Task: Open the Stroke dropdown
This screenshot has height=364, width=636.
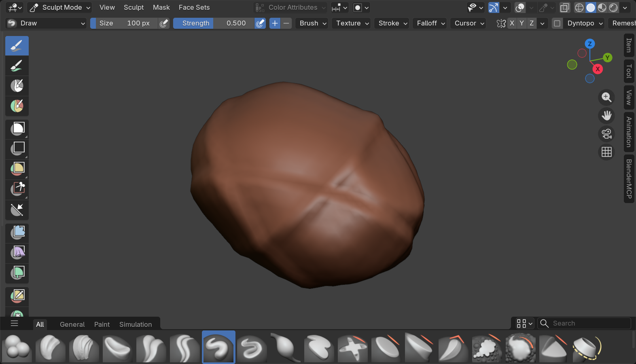Action: pos(392,23)
